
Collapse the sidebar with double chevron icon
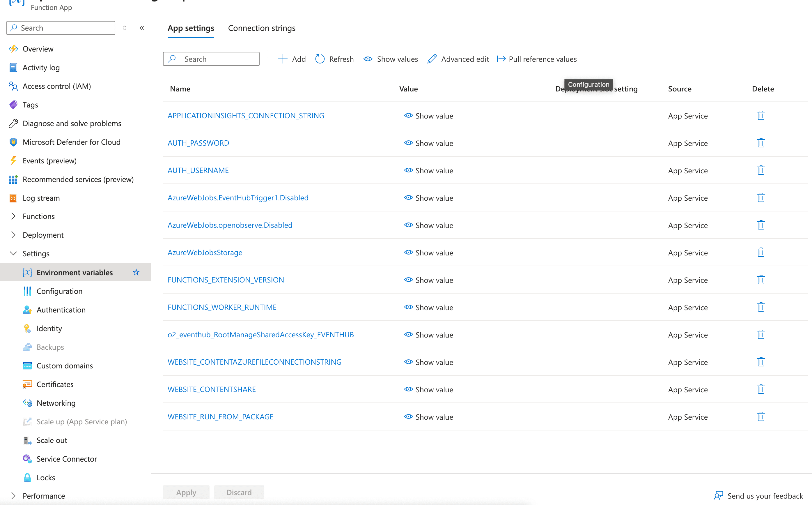tap(142, 28)
